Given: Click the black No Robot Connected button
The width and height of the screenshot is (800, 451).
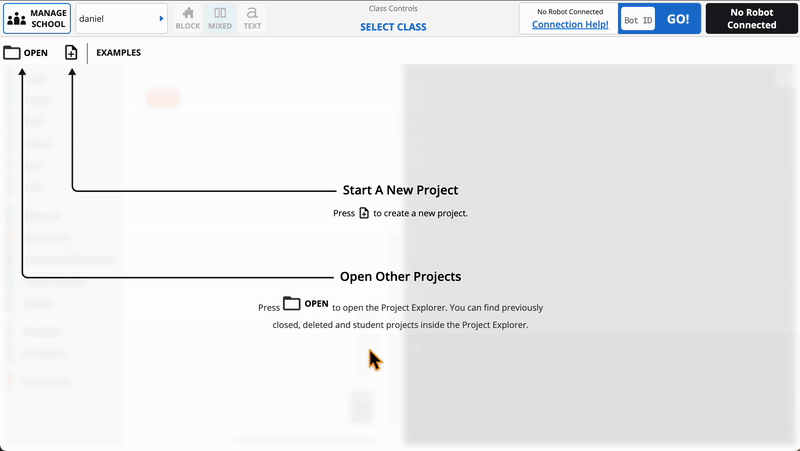Looking at the screenshot, I should click(x=751, y=18).
